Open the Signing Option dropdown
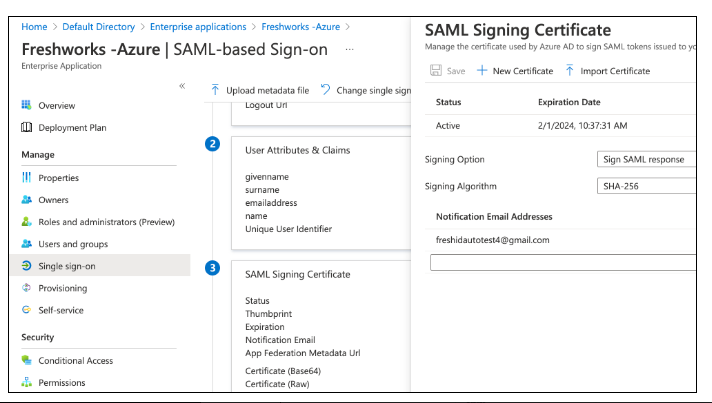This screenshot has height=403, width=712. (646, 159)
